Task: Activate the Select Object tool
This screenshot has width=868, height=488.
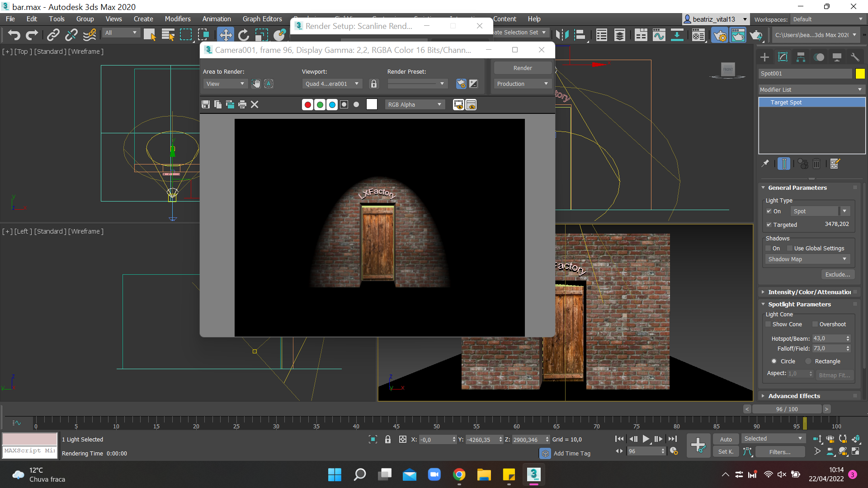Action: [150, 35]
